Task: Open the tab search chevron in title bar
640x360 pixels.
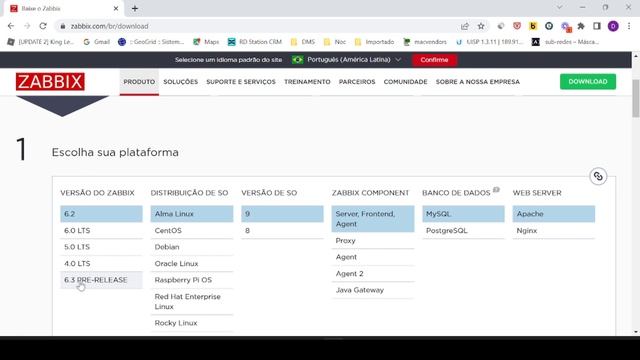Action: [560, 7]
